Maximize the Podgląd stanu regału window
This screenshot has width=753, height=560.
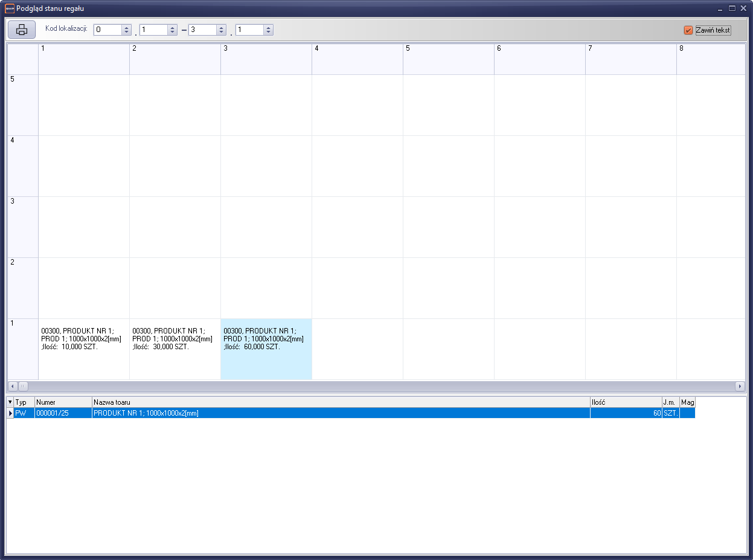(x=732, y=8)
